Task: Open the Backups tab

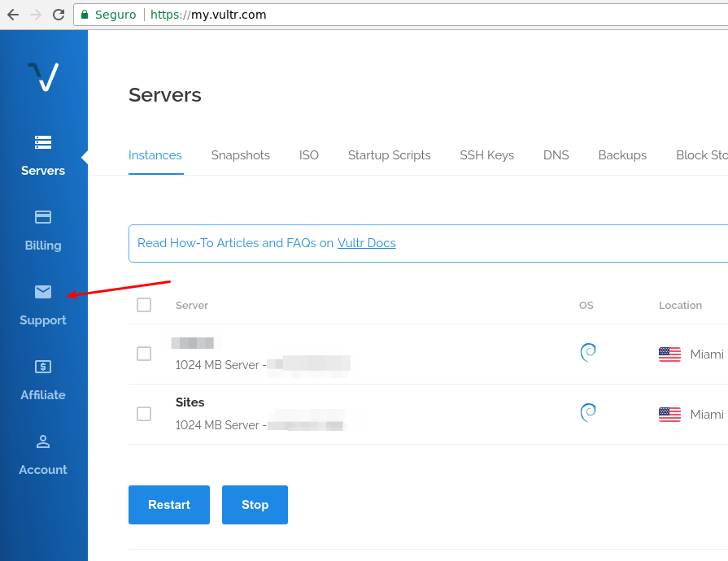Action: coord(622,155)
